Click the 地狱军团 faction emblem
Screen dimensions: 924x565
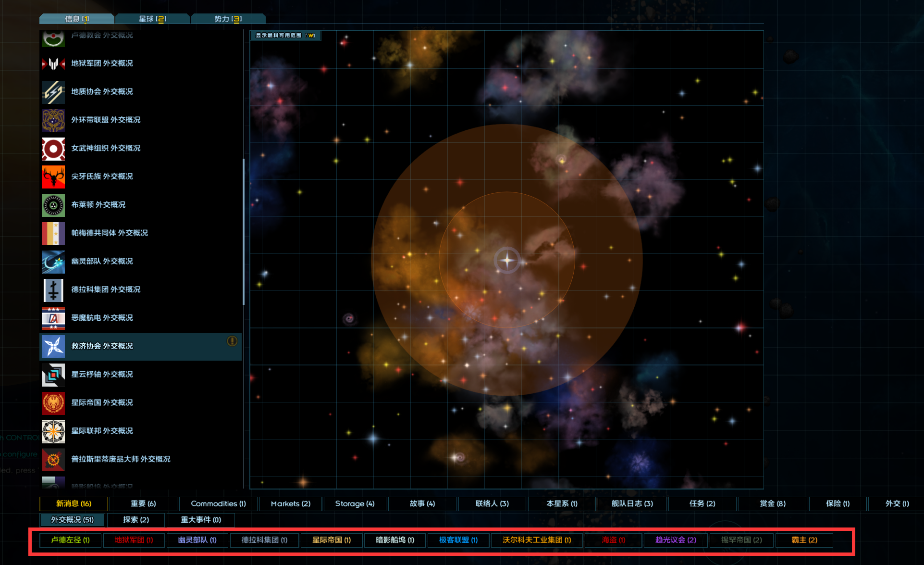(x=53, y=63)
